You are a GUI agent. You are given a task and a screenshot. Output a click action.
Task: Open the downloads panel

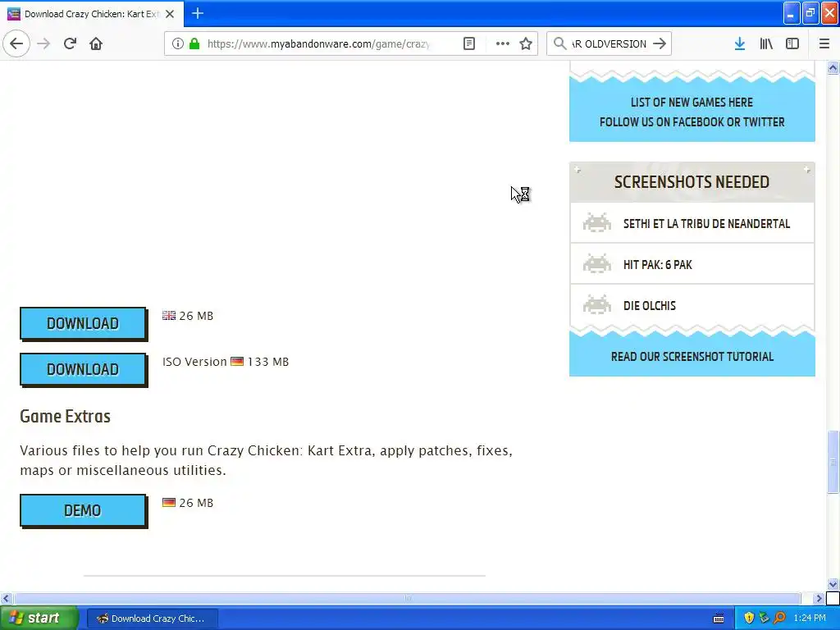tap(739, 43)
